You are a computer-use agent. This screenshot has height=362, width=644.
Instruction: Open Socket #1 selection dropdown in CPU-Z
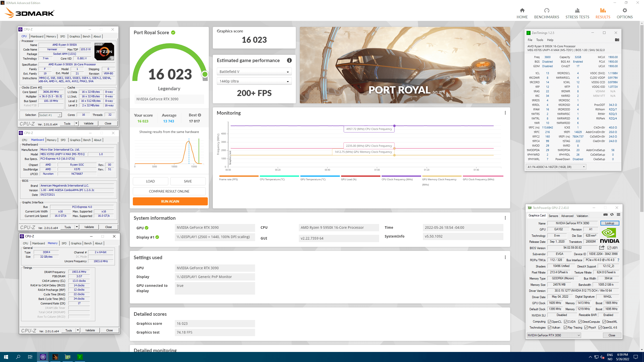coord(50,115)
